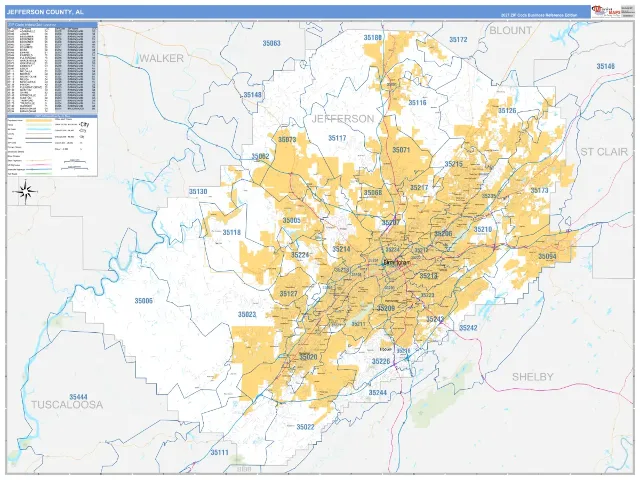Image resolution: width=640 pixels, height=480 pixels.
Task: Click ZIP code label 35210
Action: point(482,229)
